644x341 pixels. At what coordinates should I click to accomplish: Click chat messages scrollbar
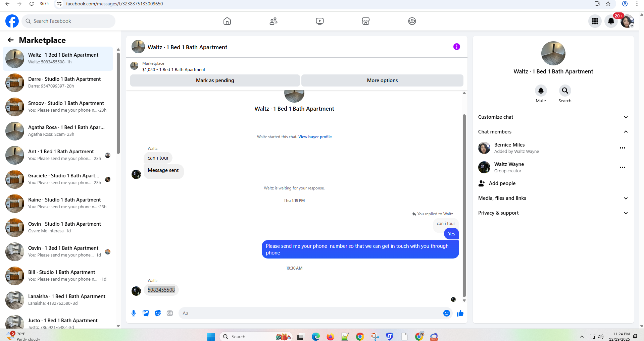(464, 205)
